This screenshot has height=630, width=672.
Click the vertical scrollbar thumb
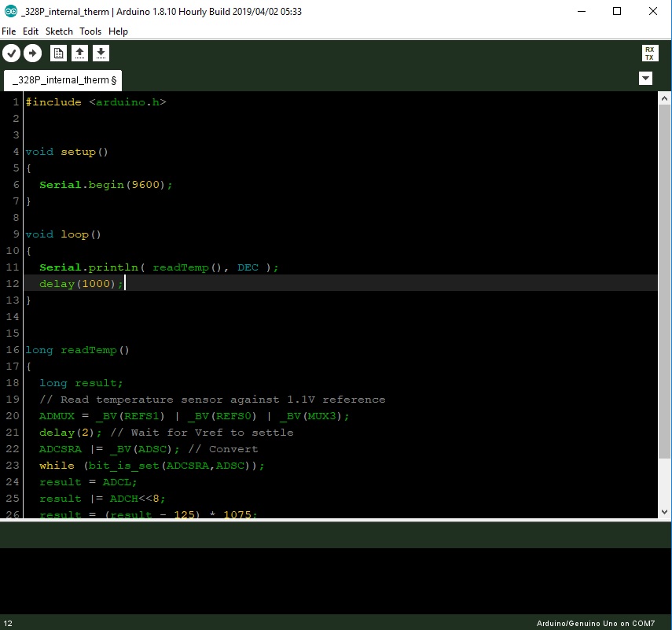[664, 281]
